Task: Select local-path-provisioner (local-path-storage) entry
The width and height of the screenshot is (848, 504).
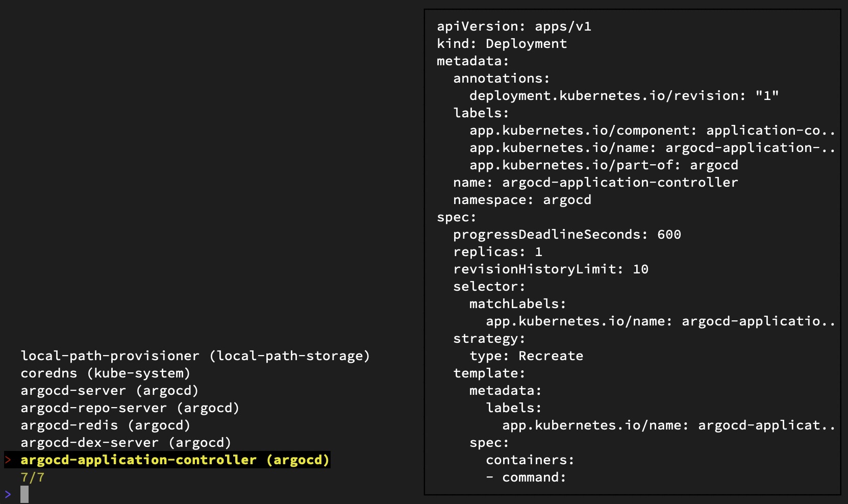Action: [195, 356]
